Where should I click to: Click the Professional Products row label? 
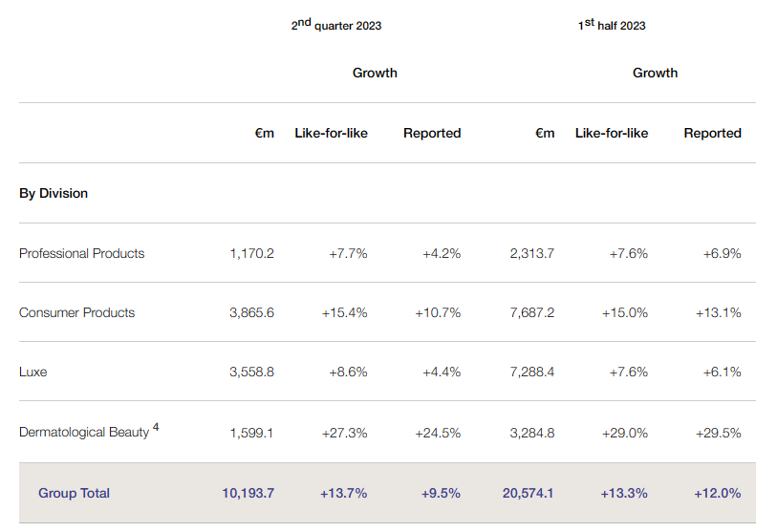click(82, 253)
